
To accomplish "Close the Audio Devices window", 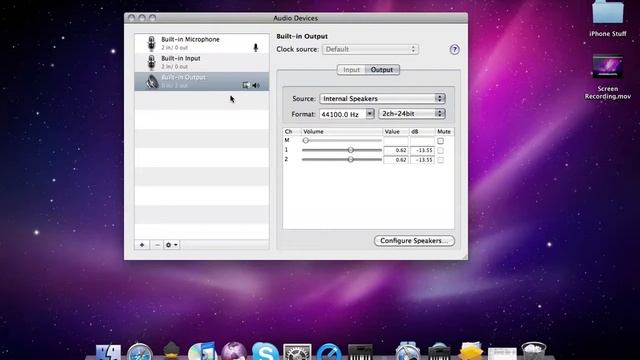I will click(x=131, y=18).
